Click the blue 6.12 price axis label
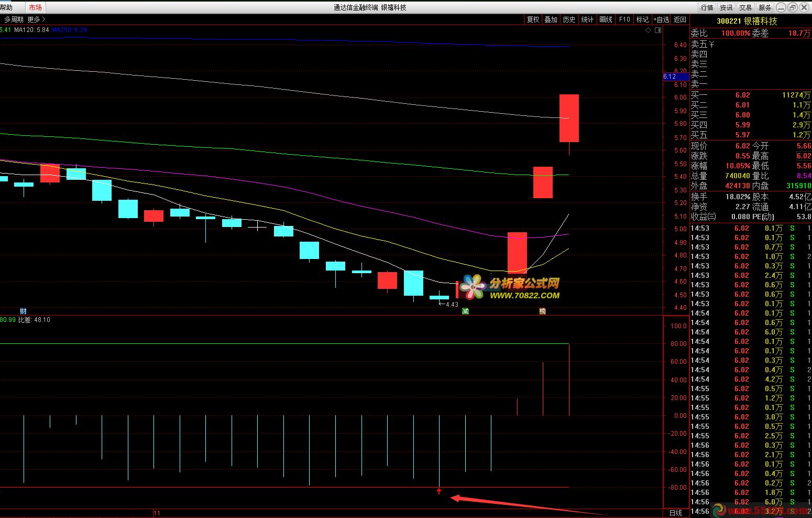Viewport: 812px width, 518px height. (676, 77)
